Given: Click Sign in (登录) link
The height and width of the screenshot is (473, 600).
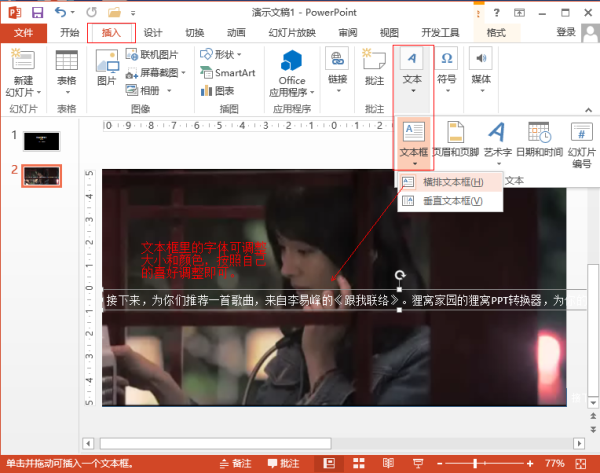Looking at the screenshot, I should (566, 33).
